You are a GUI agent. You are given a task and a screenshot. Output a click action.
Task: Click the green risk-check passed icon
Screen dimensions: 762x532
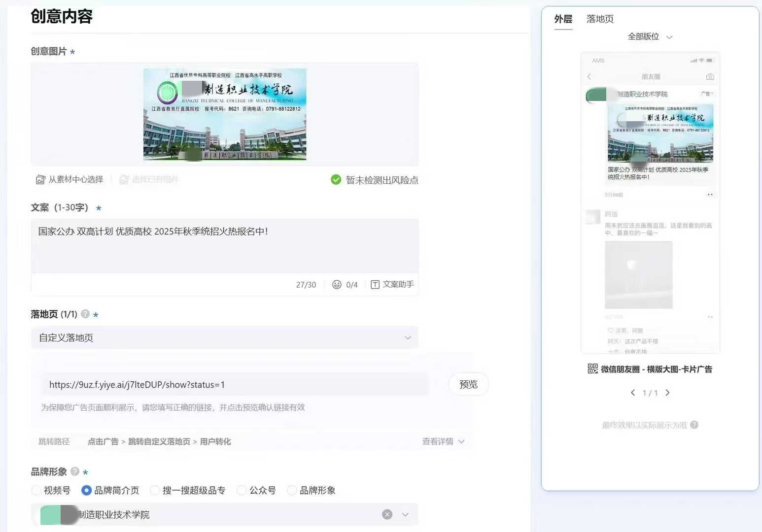(x=336, y=180)
